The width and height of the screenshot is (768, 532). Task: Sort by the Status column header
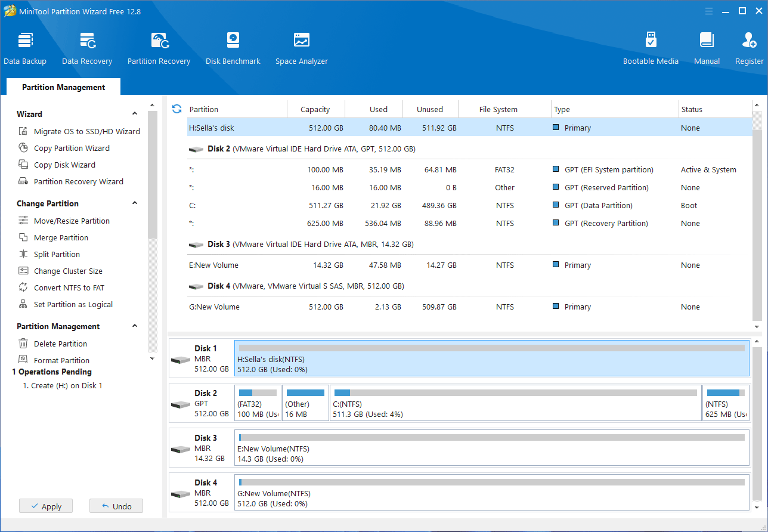click(716, 109)
